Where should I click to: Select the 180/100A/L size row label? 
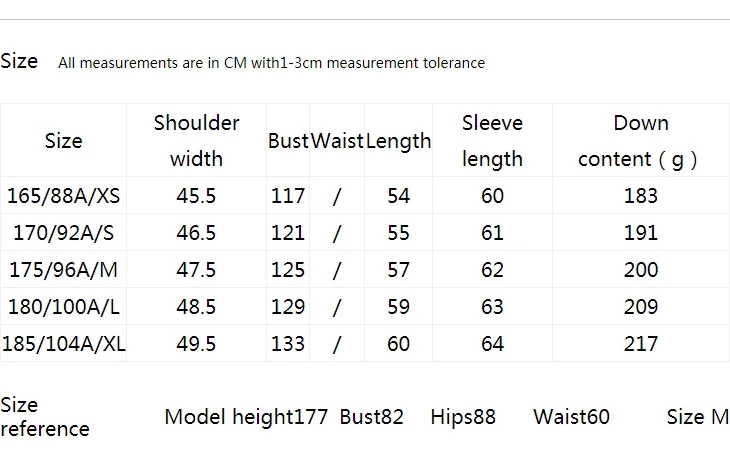64,307
